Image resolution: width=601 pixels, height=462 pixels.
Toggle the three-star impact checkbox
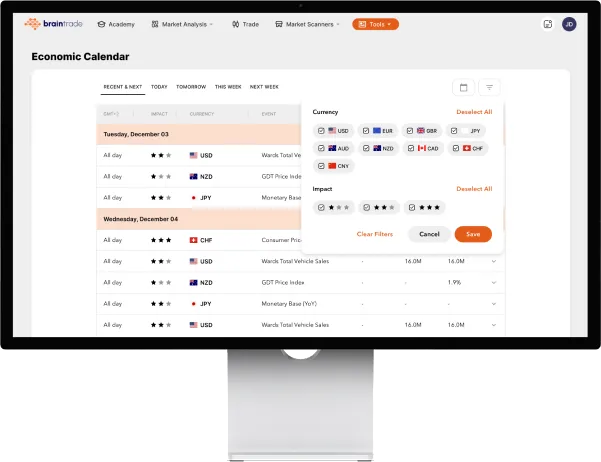[x=412, y=207]
